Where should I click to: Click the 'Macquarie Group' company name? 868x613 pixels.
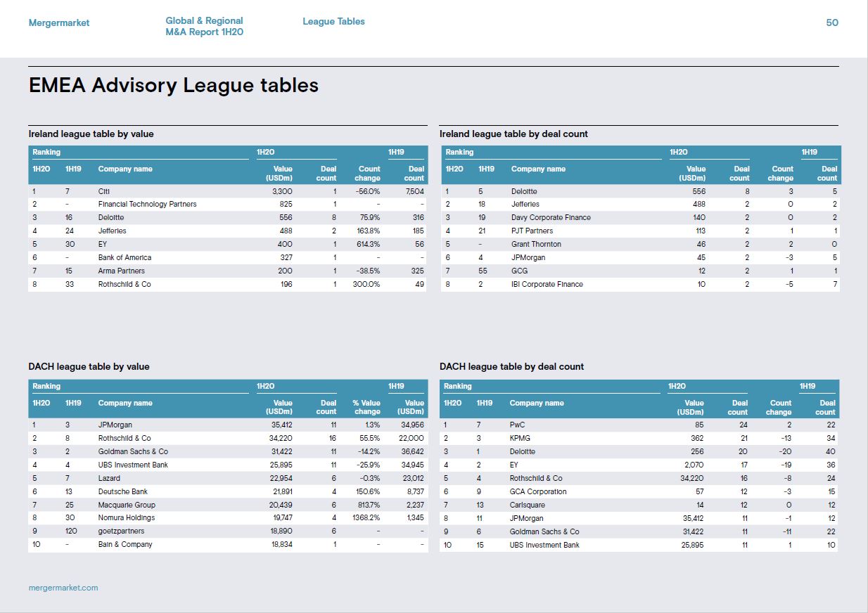[127, 505]
